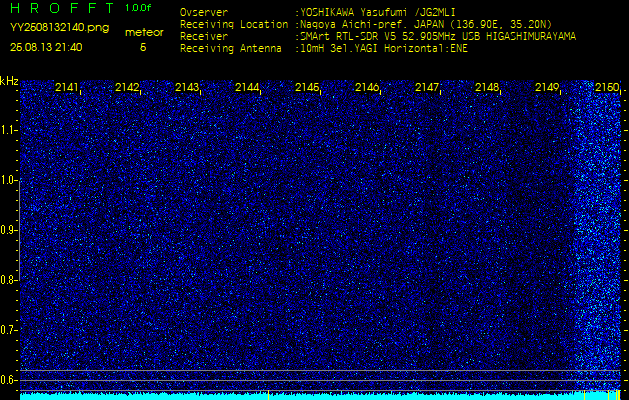Image resolution: width=629 pixels, height=400 pixels.
Task: Click the 0.6 kHz frequency label
Action: pyautogui.click(x=9, y=380)
